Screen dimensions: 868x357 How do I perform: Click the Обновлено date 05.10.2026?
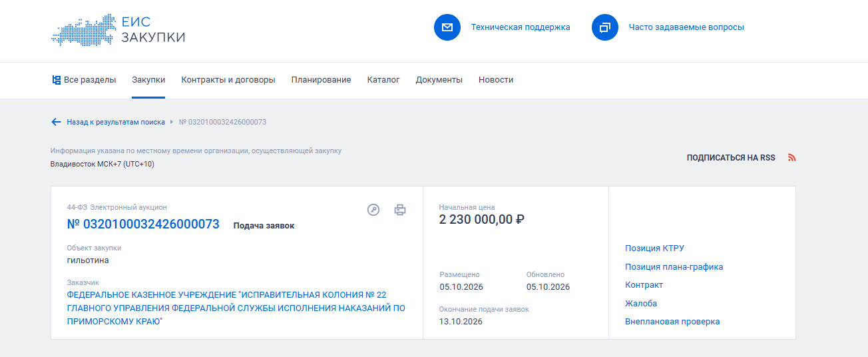point(548,287)
